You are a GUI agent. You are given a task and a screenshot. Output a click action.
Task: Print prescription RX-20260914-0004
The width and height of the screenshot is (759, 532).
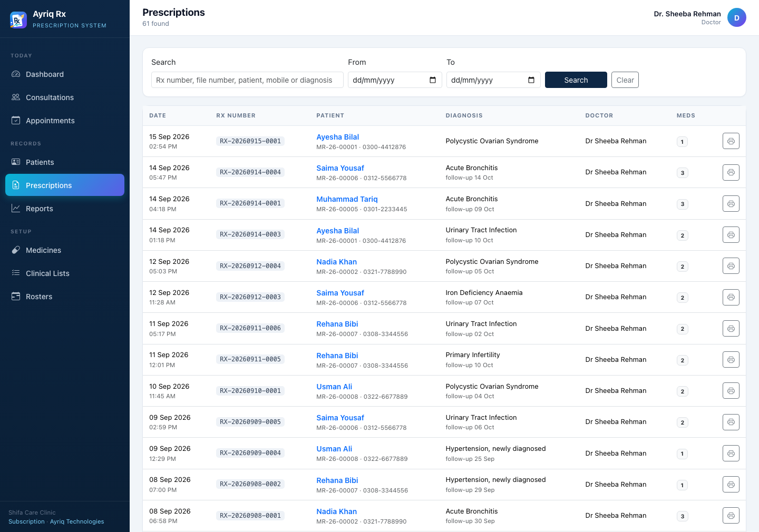tap(731, 172)
